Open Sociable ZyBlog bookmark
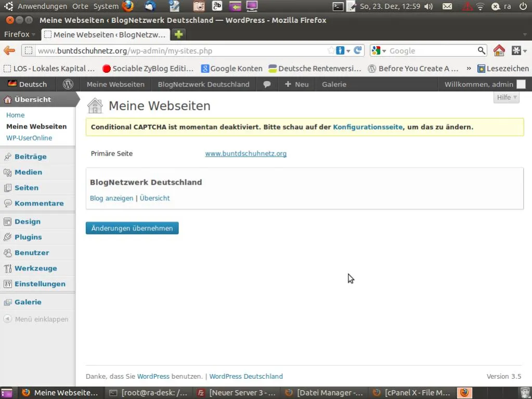532x399 pixels. pyautogui.click(x=148, y=68)
